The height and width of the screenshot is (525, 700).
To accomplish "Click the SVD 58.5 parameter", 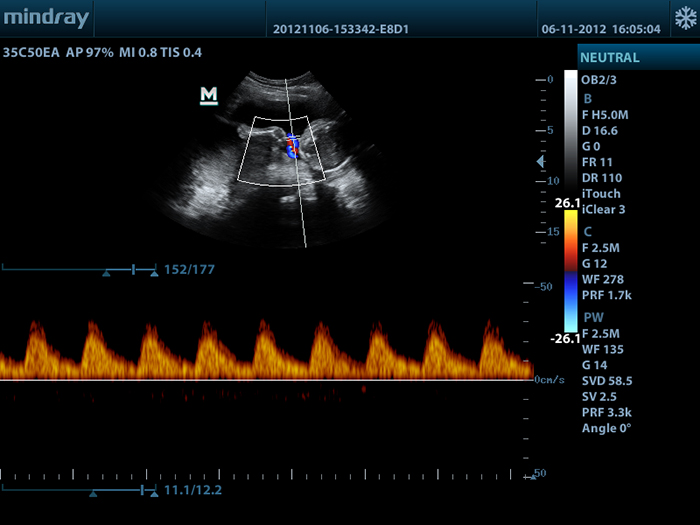I will pyautogui.click(x=607, y=381).
